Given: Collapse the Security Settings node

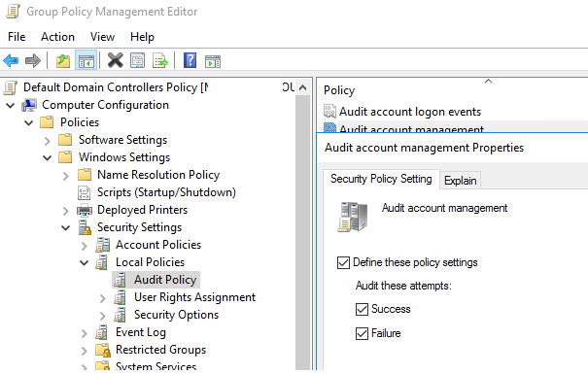Looking at the screenshot, I should (x=66, y=228).
